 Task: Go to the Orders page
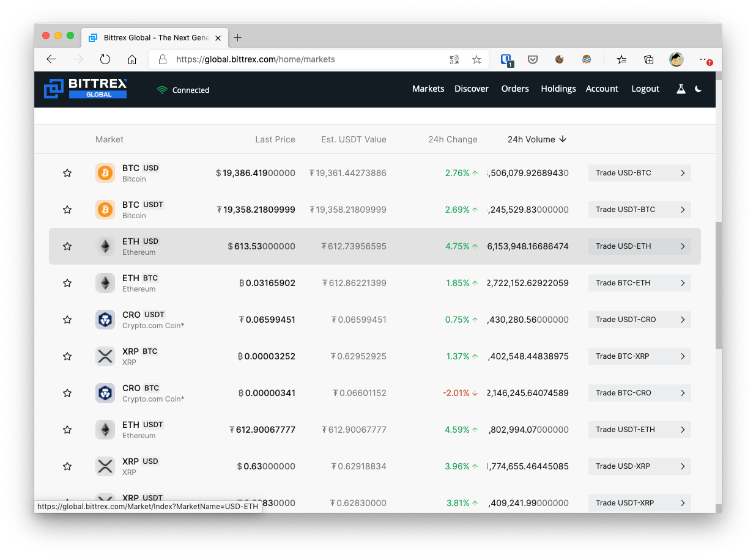(515, 89)
